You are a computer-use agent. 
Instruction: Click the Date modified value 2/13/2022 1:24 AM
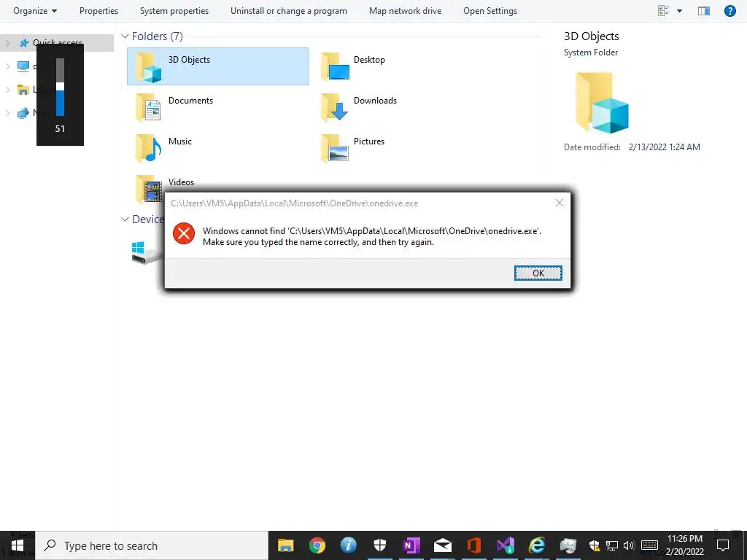click(664, 147)
